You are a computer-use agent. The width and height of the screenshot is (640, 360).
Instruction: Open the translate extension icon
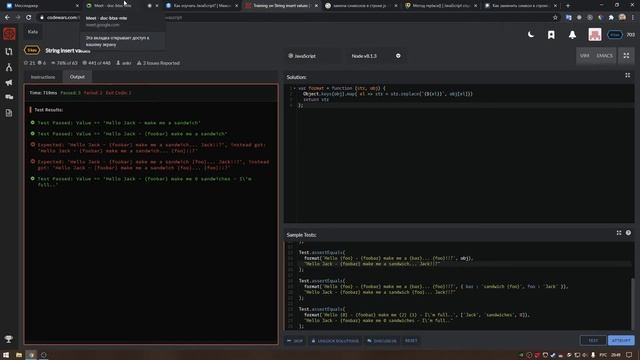(568, 18)
